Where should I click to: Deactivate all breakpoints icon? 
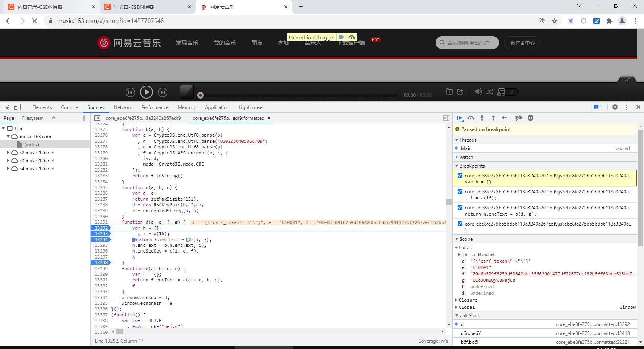pyautogui.click(x=519, y=118)
